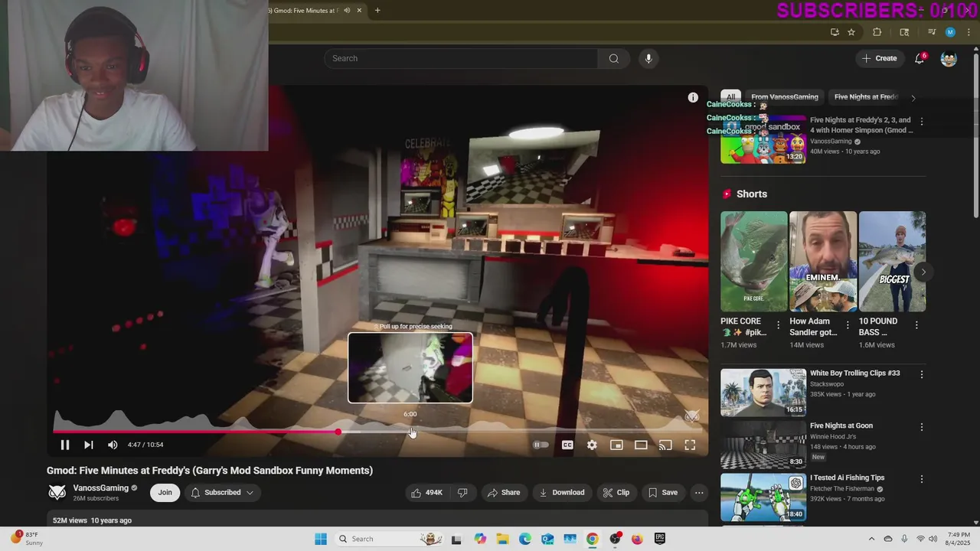Screen dimensions: 980x551
Task: Open options for White Boy Trolling Clips
Action: pyautogui.click(x=922, y=374)
